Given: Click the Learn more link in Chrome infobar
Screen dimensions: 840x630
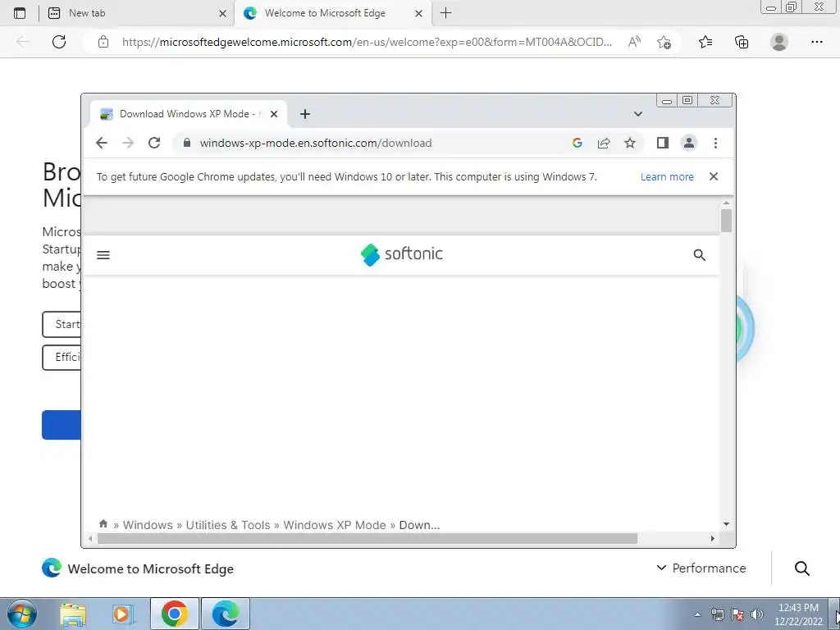Looking at the screenshot, I should 667,177.
